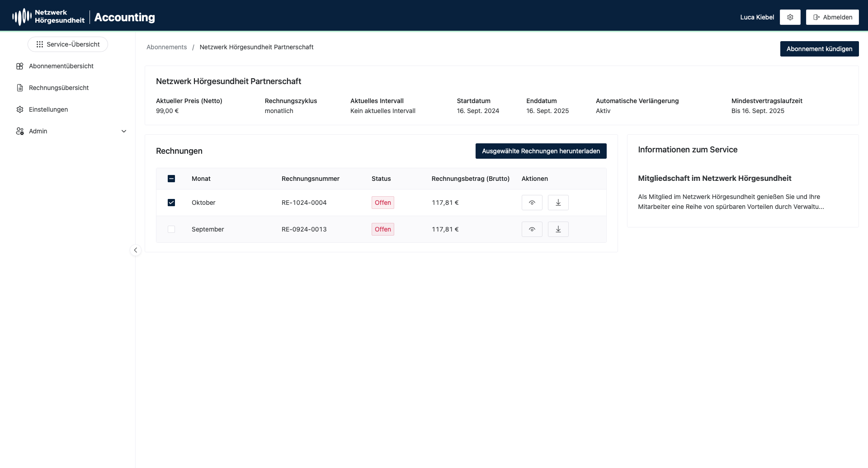Download the Oktober invoice RE-1024-0004
The height and width of the screenshot is (468, 868).
coord(558,203)
